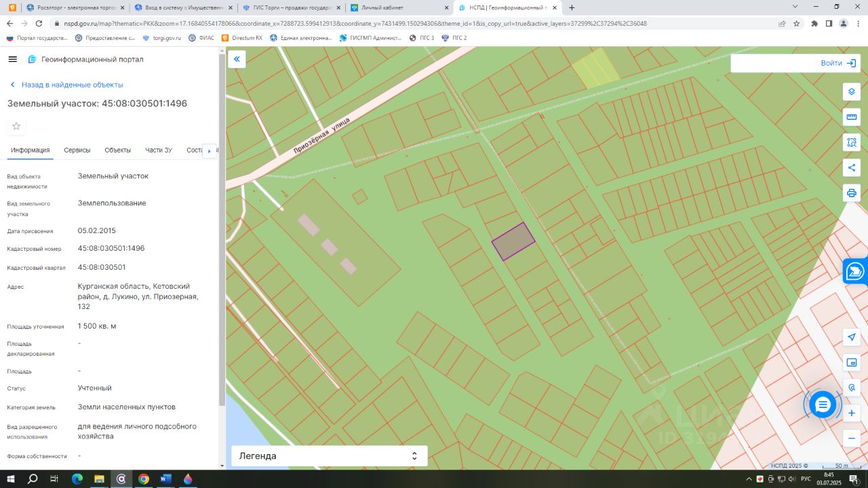
Task: Open the browser extensions puzzle icon
Action: [x=814, y=23]
